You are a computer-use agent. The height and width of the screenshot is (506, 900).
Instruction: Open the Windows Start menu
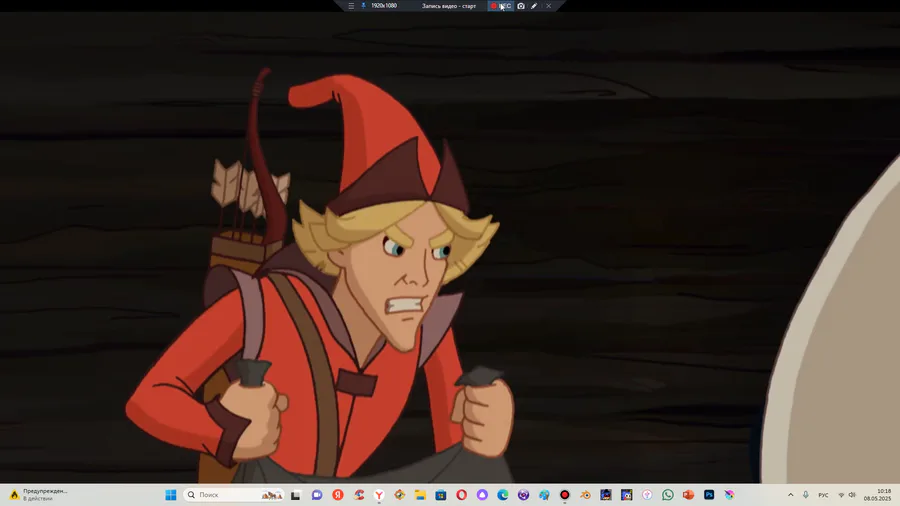[170, 495]
